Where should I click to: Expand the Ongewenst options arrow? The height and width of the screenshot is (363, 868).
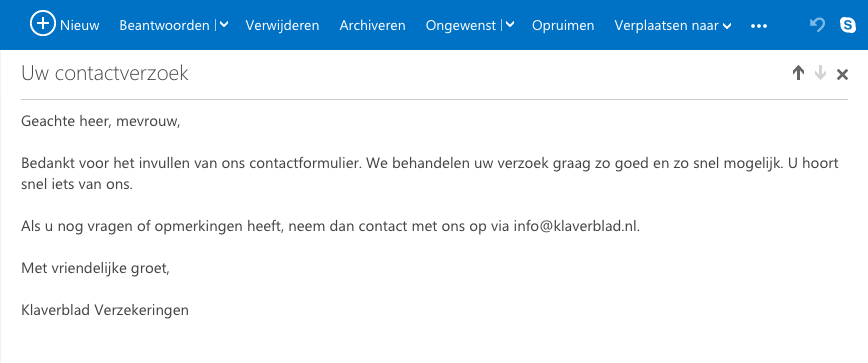[x=510, y=25]
